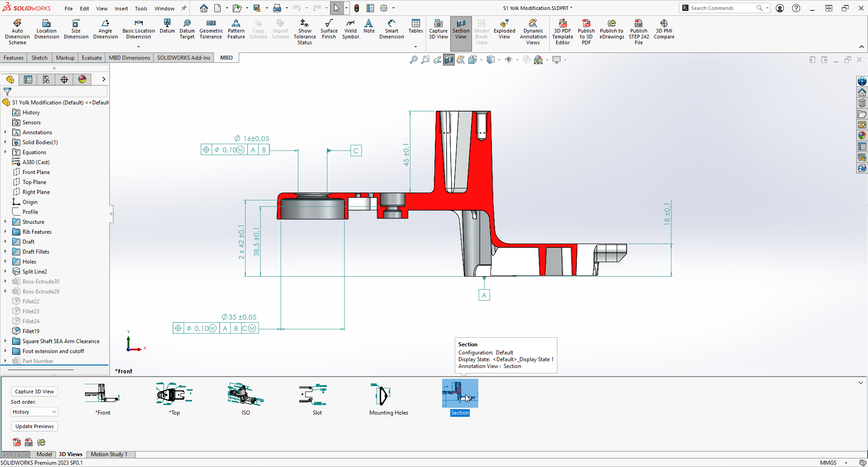Click Zoom to Fit in the viewport toolbar

[x=413, y=59]
